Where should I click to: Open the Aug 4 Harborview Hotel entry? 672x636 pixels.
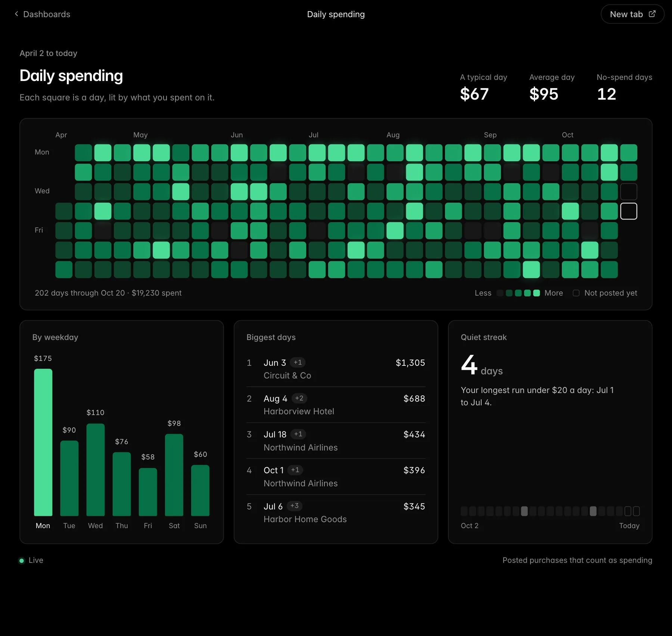click(x=336, y=405)
